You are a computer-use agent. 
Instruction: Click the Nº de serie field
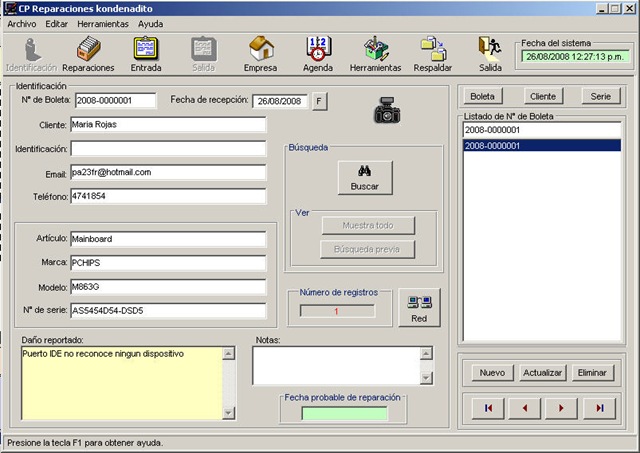(168, 311)
